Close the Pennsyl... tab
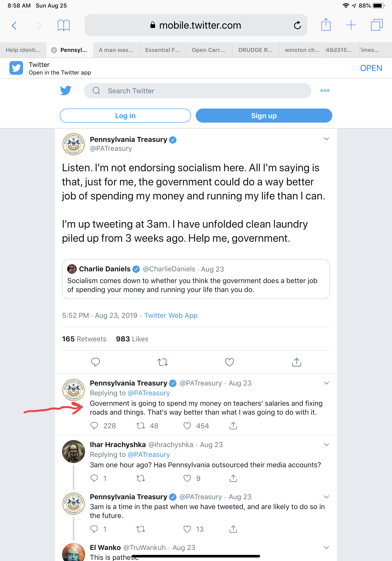The image size is (392, 561). pos(54,50)
